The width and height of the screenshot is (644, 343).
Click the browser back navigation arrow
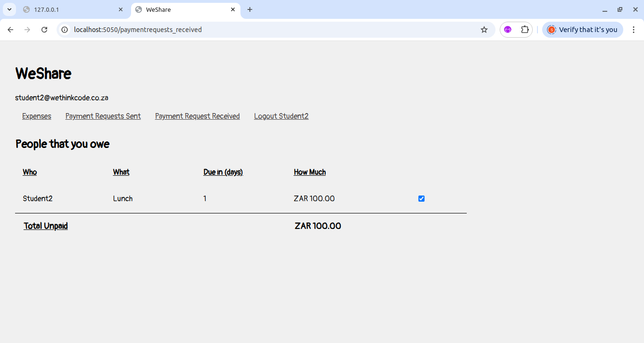pyautogui.click(x=10, y=29)
